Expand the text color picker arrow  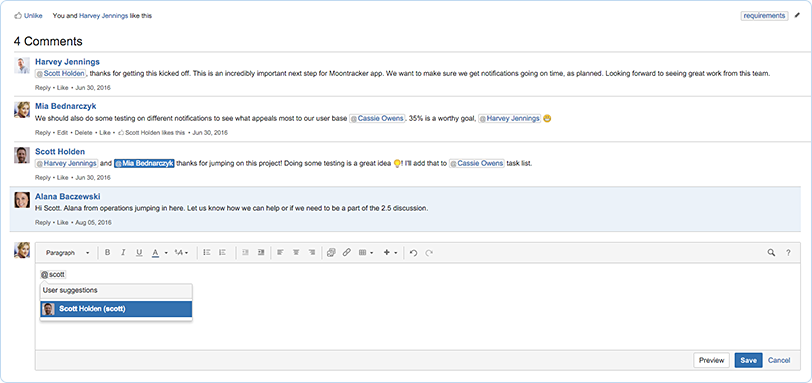tap(166, 253)
